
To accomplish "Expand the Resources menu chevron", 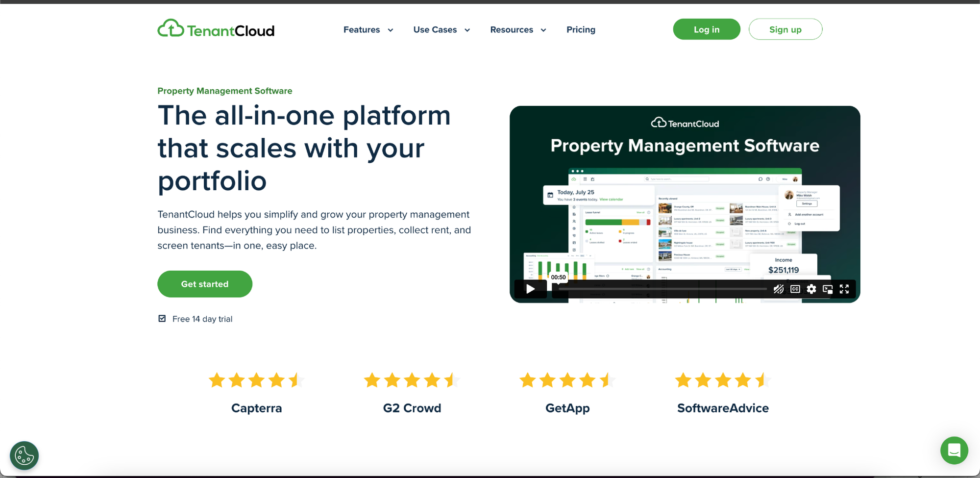I will tap(543, 30).
